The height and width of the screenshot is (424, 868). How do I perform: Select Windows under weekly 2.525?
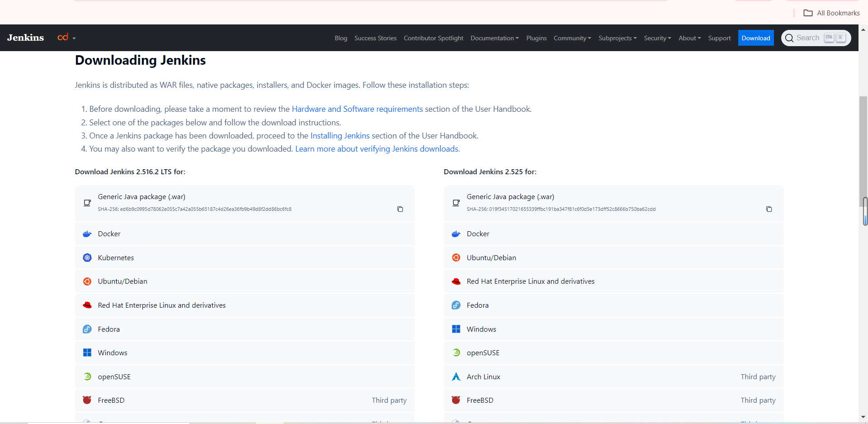pos(613,329)
